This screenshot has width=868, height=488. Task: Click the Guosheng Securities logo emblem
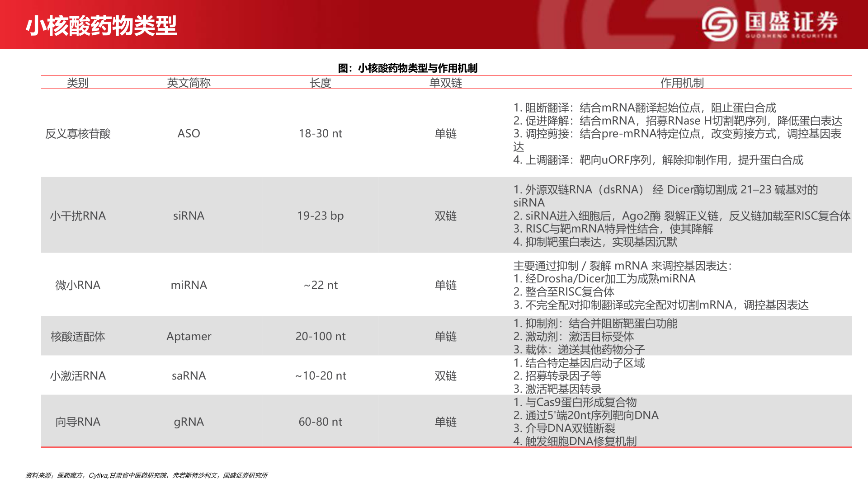pos(720,24)
